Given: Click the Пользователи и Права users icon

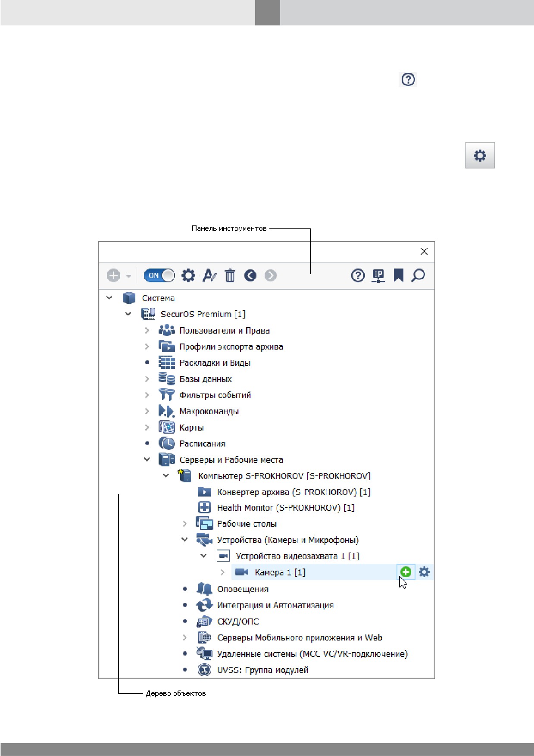Looking at the screenshot, I should click(167, 331).
